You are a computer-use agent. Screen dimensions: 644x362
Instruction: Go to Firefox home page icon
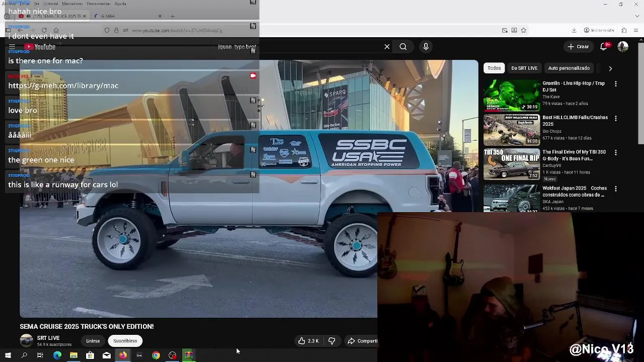pyautogui.click(x=56, y=30)
